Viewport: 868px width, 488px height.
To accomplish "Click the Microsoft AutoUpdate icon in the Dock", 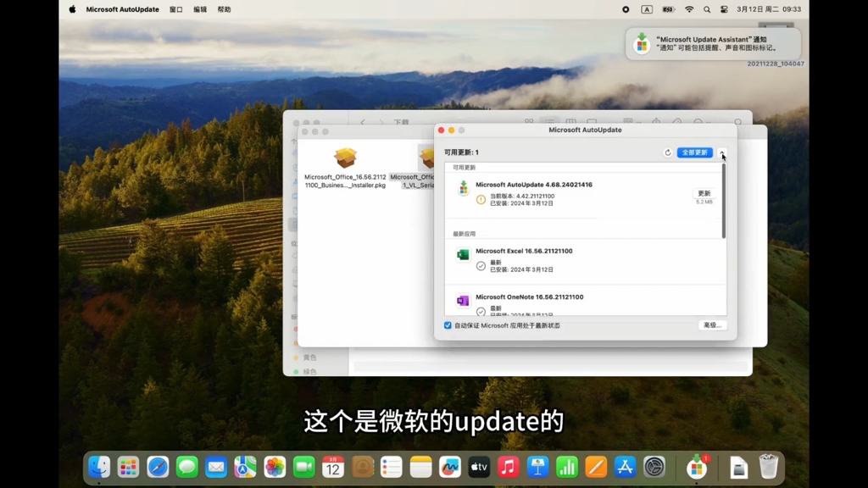I will point(695,467).
